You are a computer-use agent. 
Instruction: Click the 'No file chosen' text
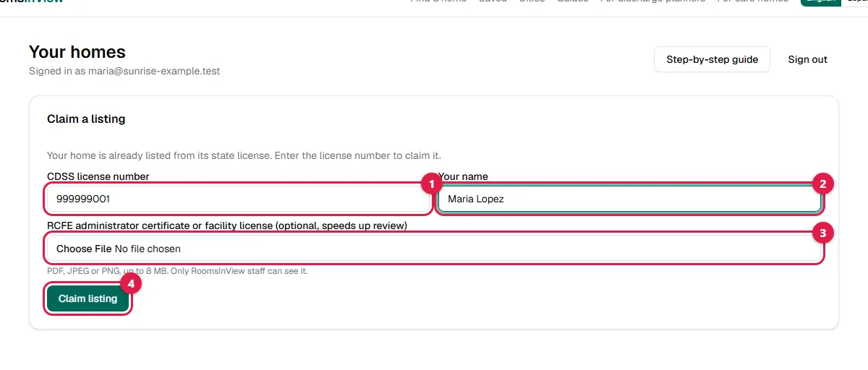click(148, 249)
